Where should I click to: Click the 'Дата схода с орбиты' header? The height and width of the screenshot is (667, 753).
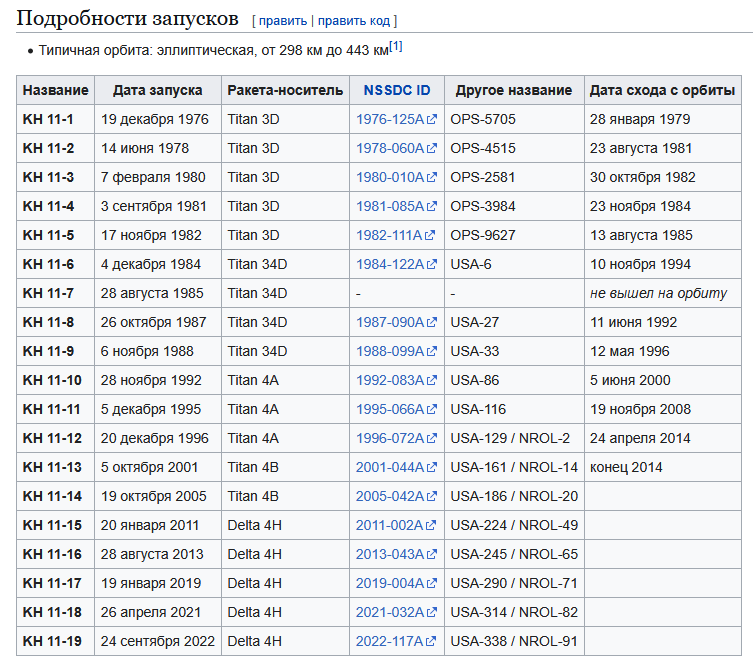(663, 90)
